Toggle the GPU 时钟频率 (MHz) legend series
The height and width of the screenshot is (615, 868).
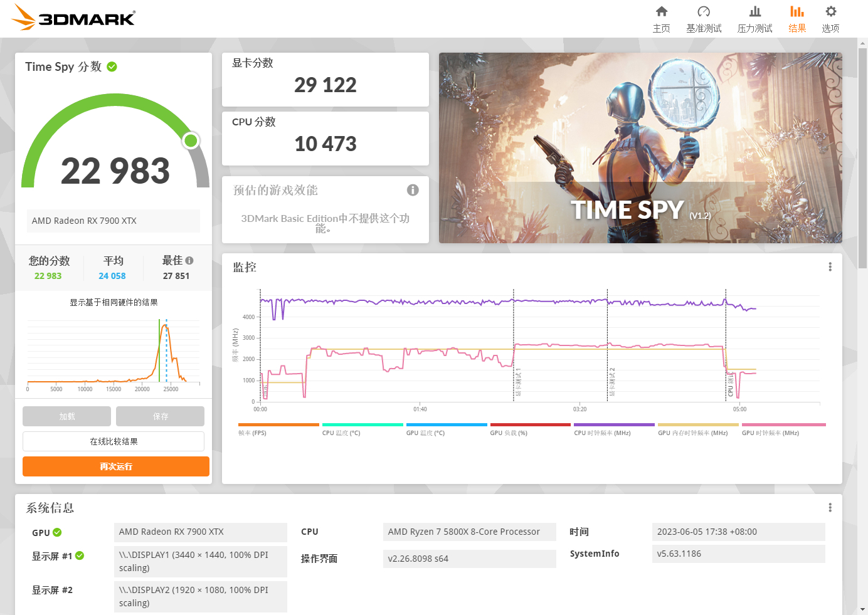[x=783, y=429]
